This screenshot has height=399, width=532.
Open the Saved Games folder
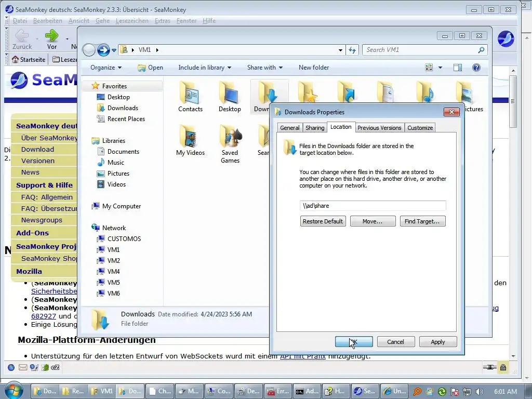click(x=230, y=144)
